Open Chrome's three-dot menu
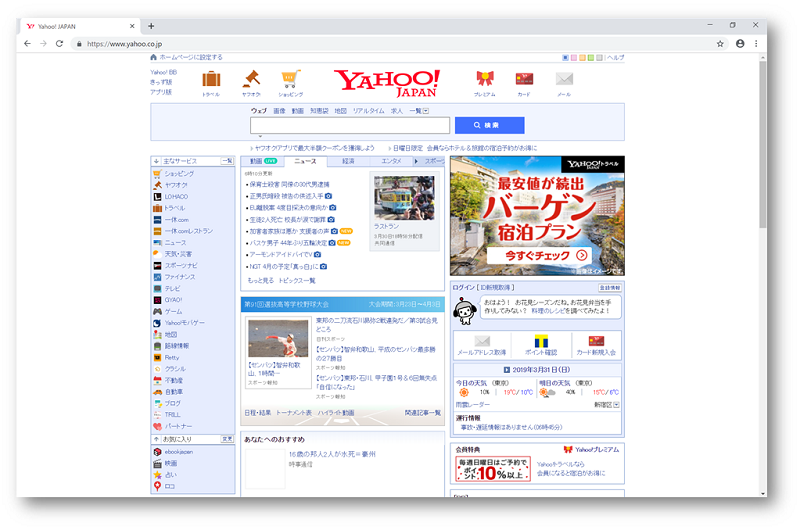Screen dimensions: 800x530 [756, 44]
